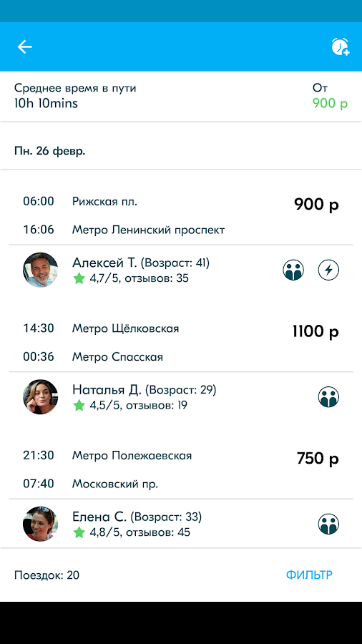Create a ride alert with alarm icon

coord(341,47)
